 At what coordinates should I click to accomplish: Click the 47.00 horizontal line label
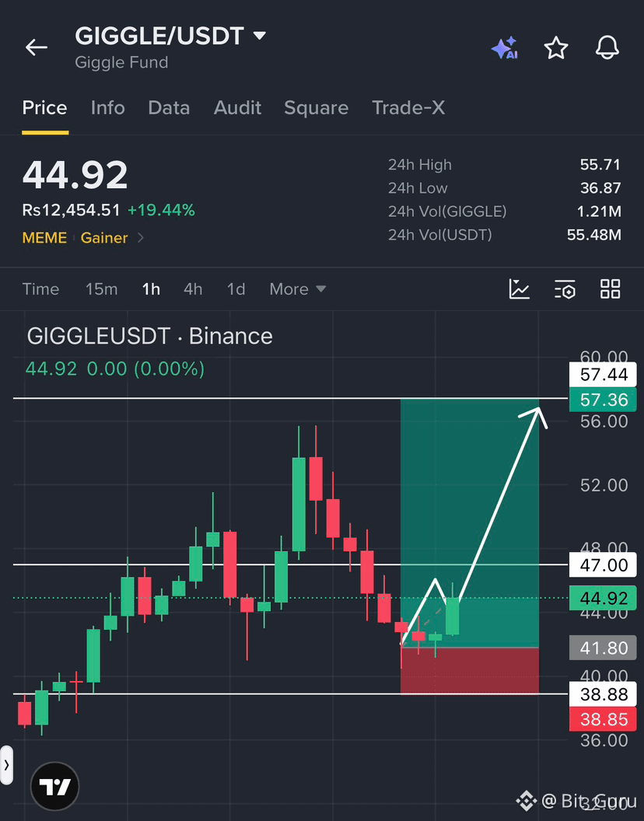pos(603,565)
